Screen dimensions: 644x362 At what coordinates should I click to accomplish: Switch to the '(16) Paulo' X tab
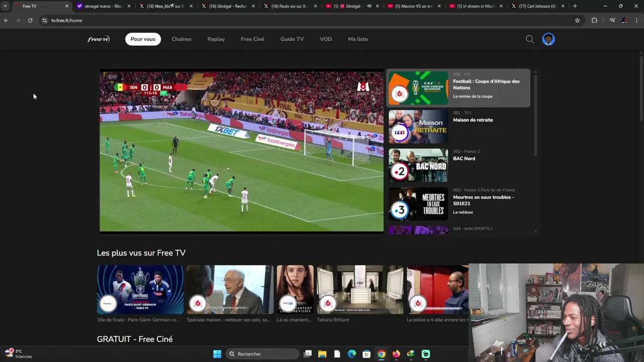[x=290, y=6]
